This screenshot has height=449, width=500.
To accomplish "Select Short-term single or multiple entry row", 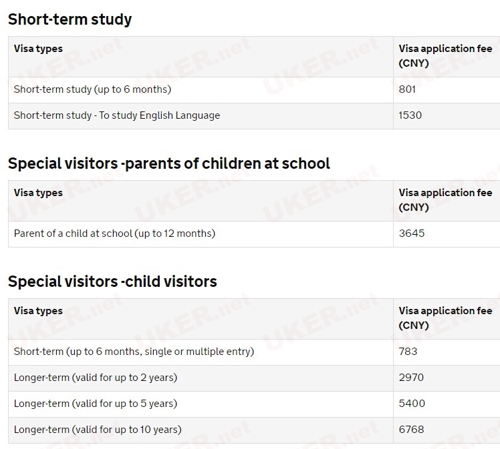I will coord(254,352).
